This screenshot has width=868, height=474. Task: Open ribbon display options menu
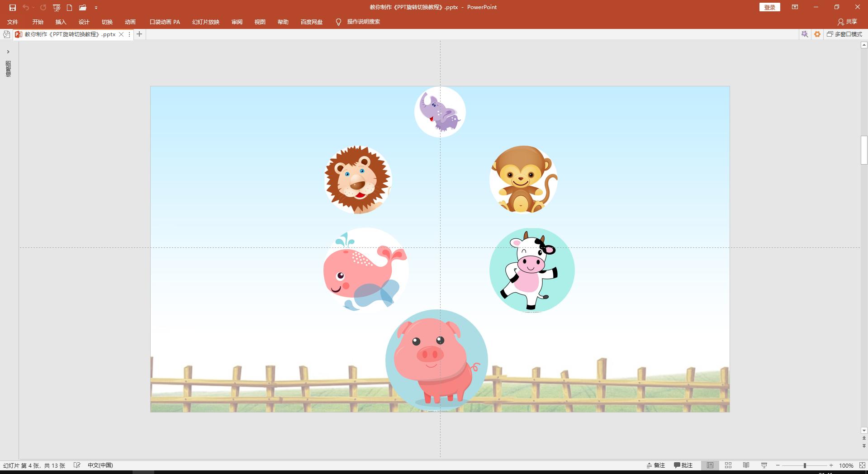point(795,7)
